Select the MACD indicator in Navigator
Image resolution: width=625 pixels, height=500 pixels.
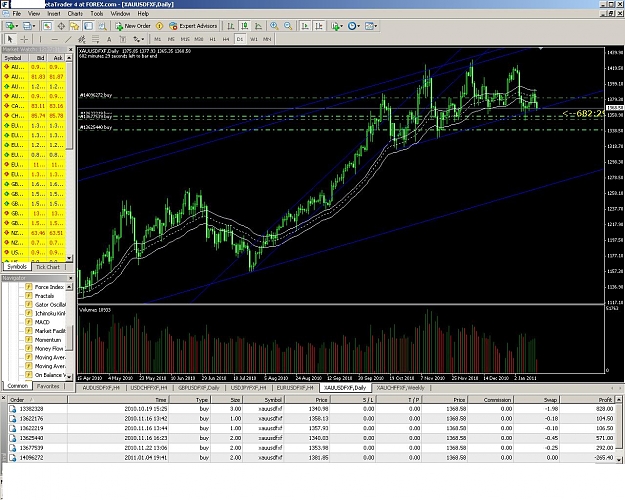tap(42, 322)
